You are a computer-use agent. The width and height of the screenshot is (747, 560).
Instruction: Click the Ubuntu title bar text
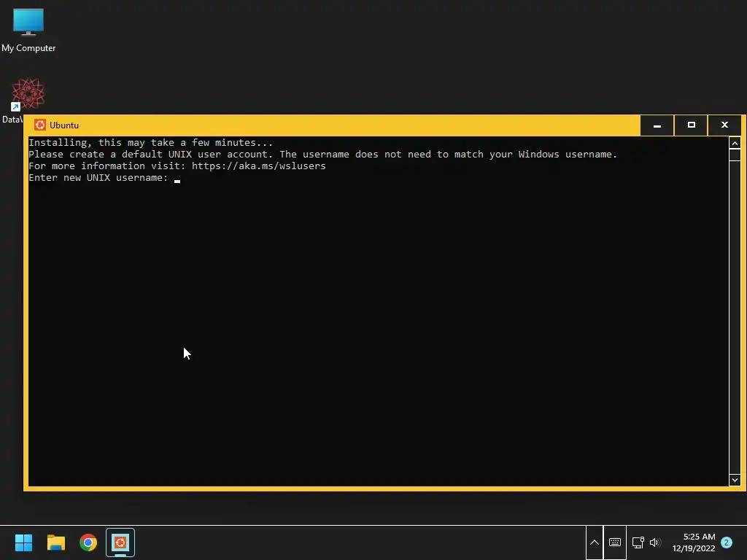pyautogui.click(x=64, y=125)
